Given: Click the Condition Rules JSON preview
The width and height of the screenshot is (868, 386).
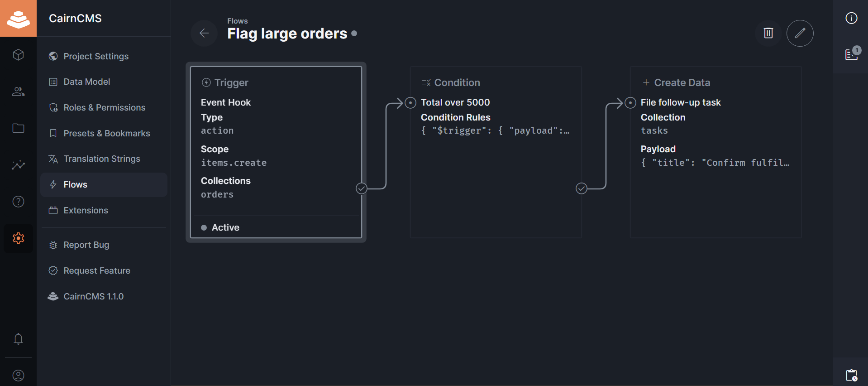Looking at the screenshot, I should tap(495, 130).
